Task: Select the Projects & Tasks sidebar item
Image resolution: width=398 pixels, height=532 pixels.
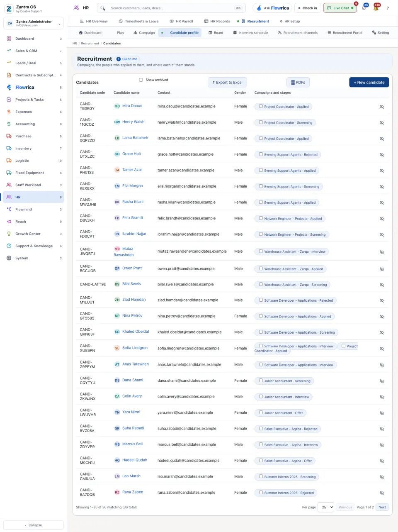Action: [34, 100]
